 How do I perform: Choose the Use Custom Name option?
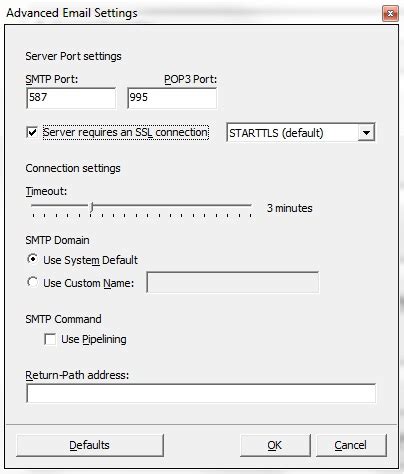point(32,282)
